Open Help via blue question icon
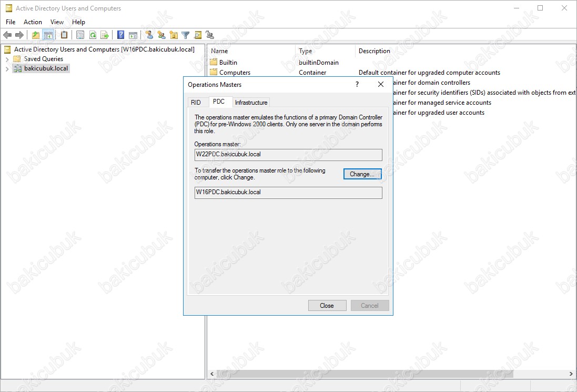 tap(120, 35)
